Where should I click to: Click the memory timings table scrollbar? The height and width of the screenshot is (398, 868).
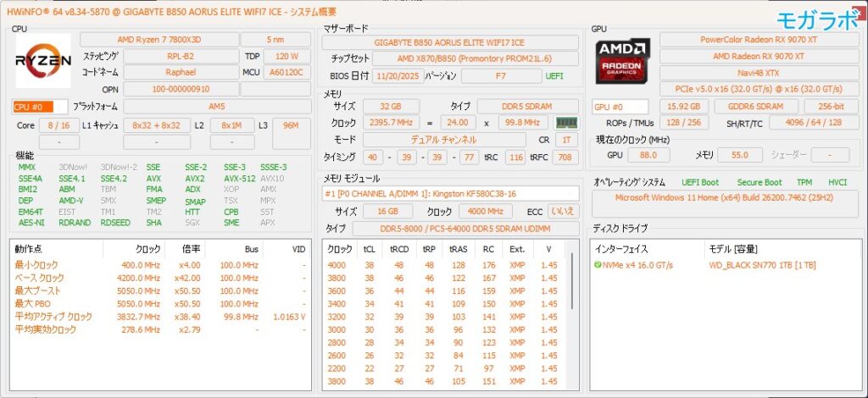(x=572, y=281)
